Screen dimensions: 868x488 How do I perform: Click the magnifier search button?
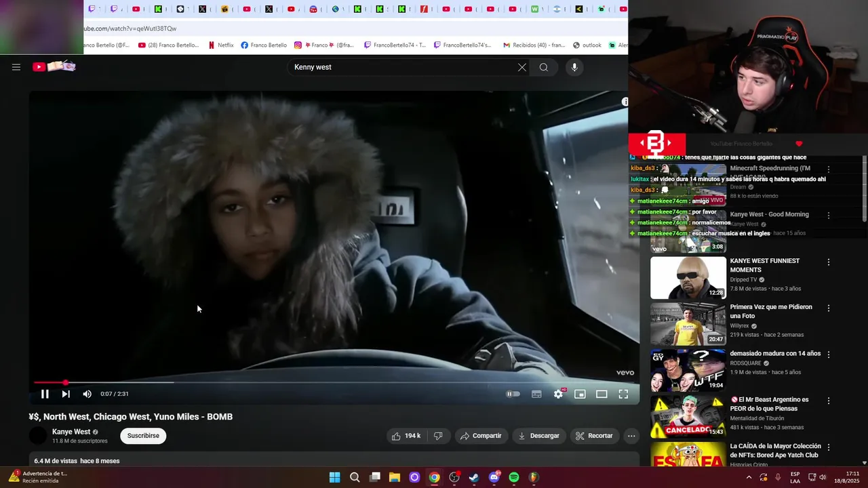[x=544, y=67]
